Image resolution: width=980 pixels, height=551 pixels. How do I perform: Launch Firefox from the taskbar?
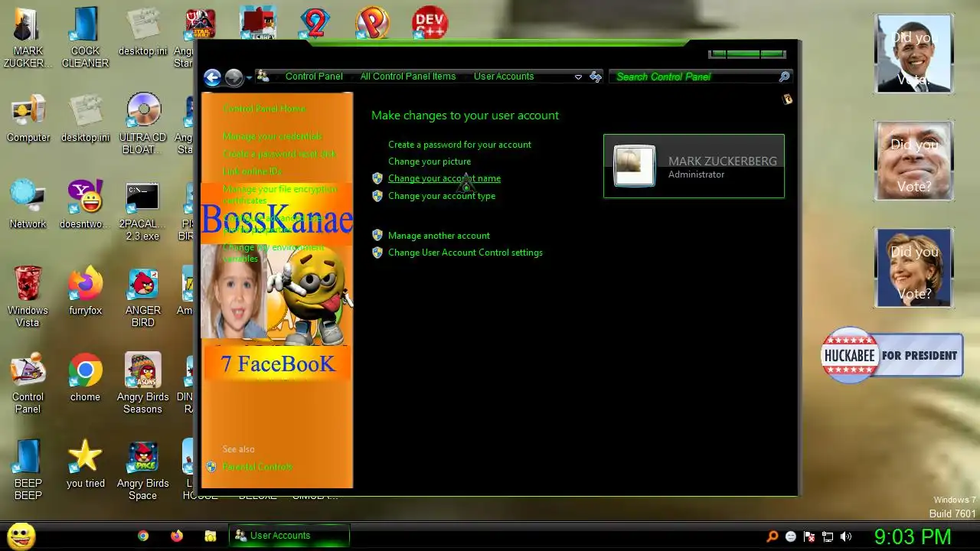177,536
